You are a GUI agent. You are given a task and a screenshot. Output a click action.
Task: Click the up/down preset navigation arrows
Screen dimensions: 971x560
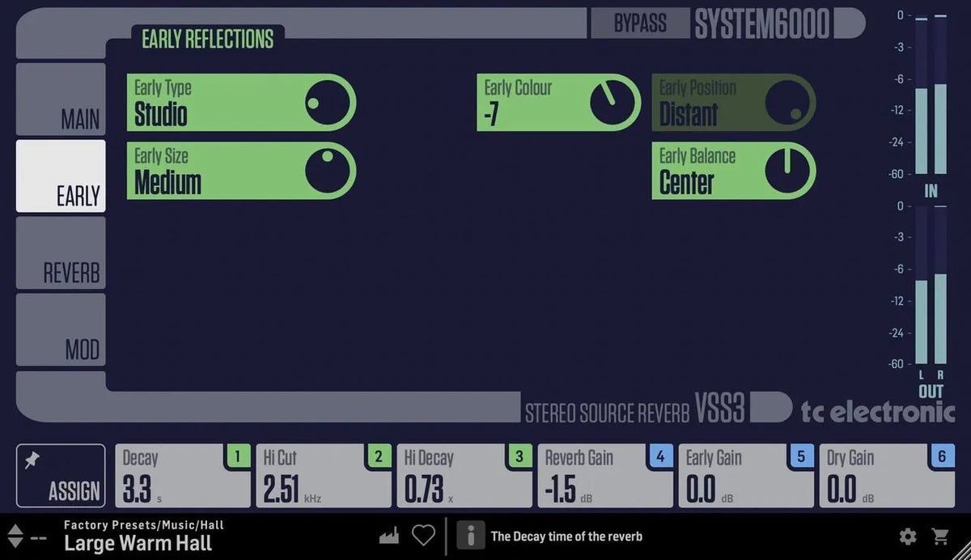tap(14, 535)
